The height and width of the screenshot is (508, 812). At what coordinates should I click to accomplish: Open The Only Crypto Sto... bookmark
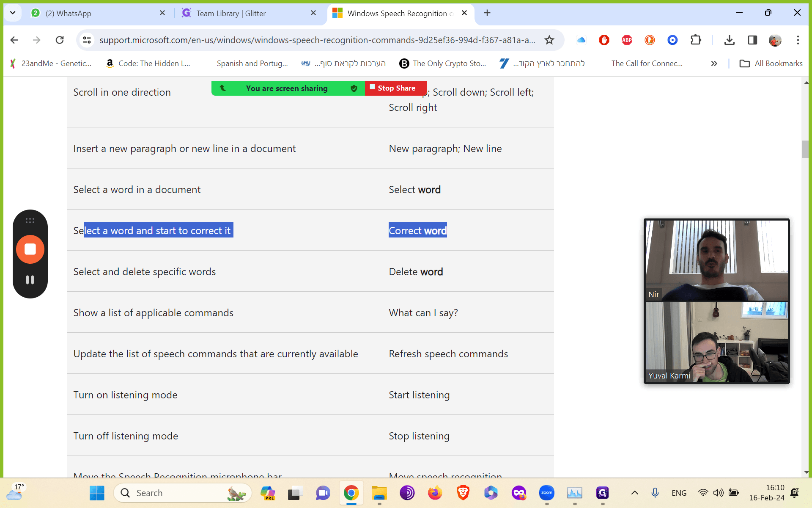point(443,63)
